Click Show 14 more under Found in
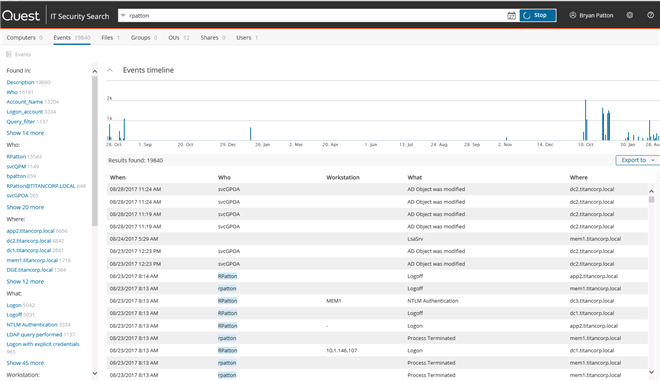 click(25, 133)
